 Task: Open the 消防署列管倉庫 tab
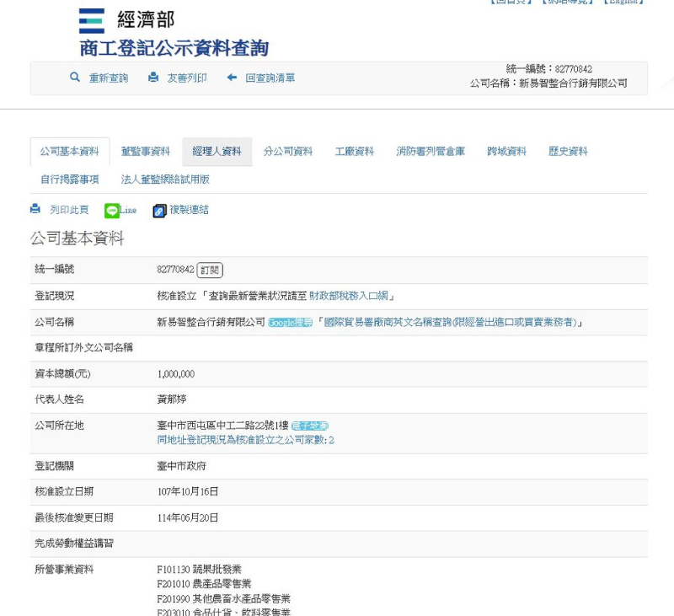pos(431,152)
